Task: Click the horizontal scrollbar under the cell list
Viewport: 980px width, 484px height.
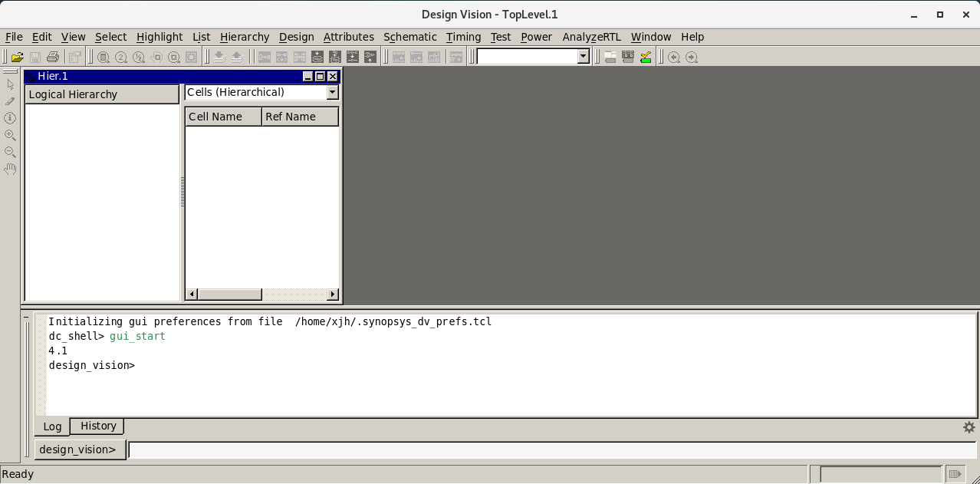Action: 229,294
